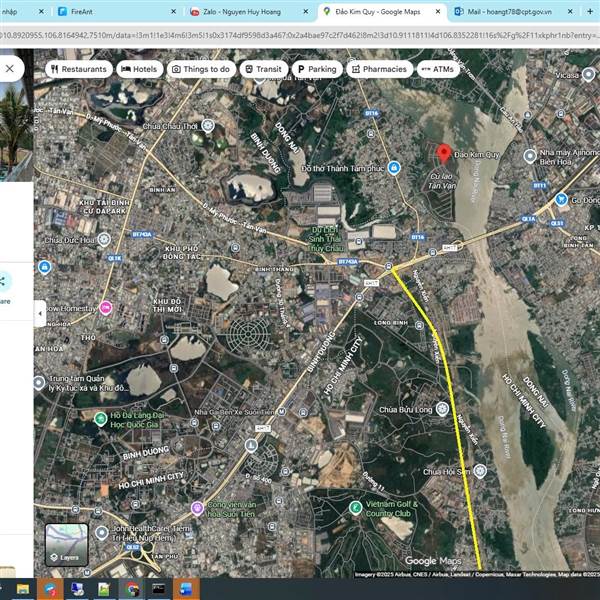Click the KHU TÁI ĐỊNH CƯ DAPARK label

click(105, 207)
